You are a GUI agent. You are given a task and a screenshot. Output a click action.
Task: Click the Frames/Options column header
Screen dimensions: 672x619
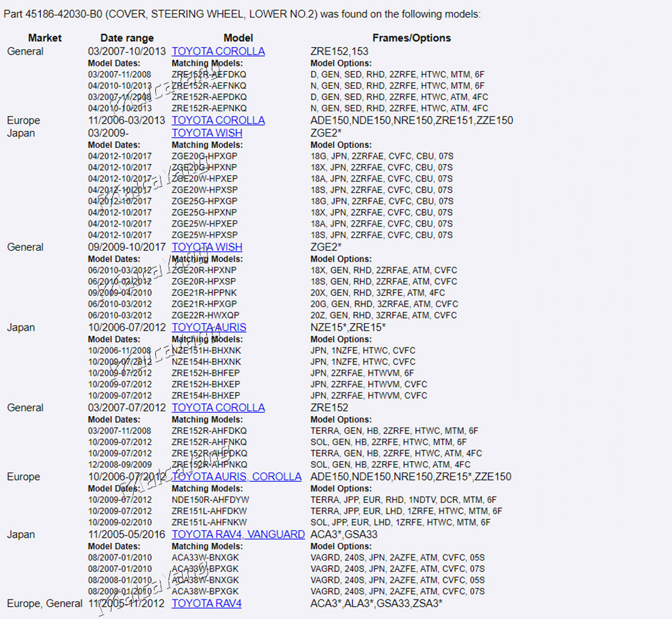click(x=411, y=38)
